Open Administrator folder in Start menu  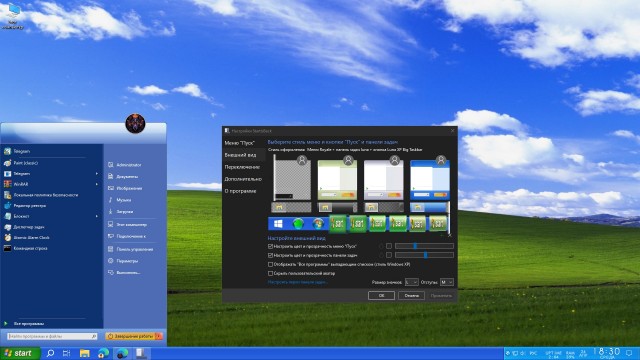(128, 165)
